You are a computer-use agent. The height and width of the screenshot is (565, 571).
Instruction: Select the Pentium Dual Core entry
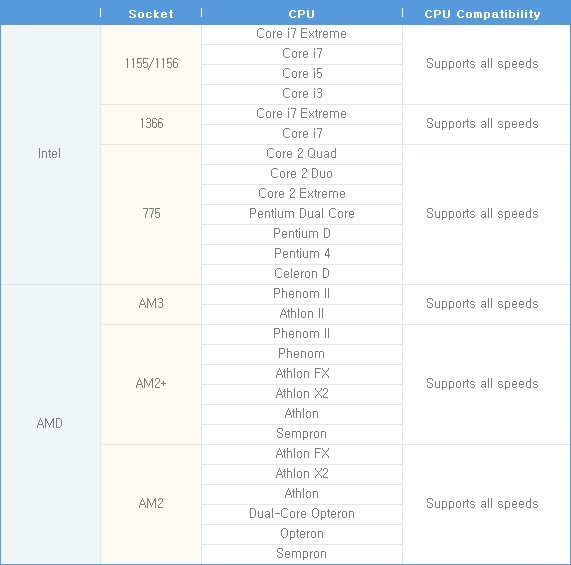[x=302, y=214]
